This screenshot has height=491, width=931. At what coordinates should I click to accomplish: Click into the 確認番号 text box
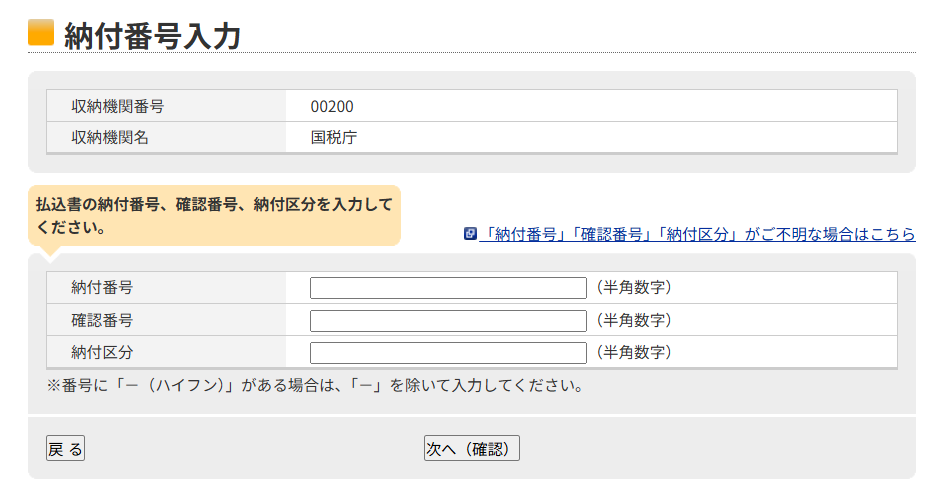[447, 321]
